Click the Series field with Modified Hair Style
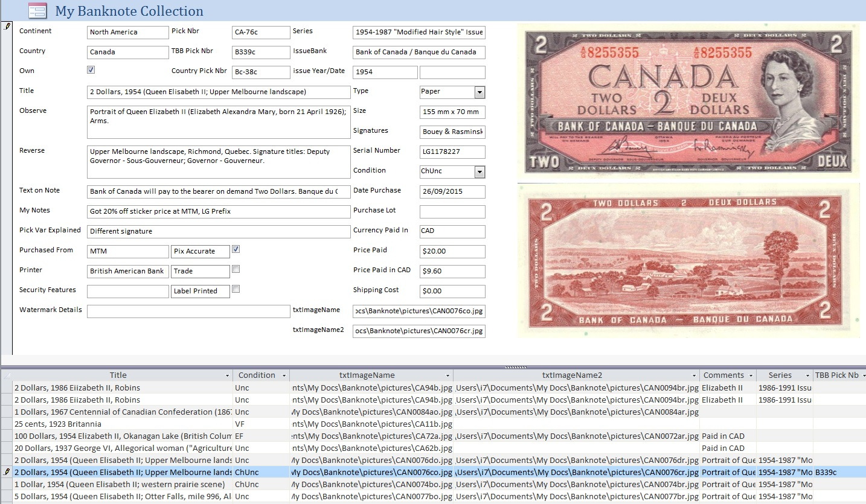Image resolution: width=866 pixels, height=504 pixels. coord(419,33)
